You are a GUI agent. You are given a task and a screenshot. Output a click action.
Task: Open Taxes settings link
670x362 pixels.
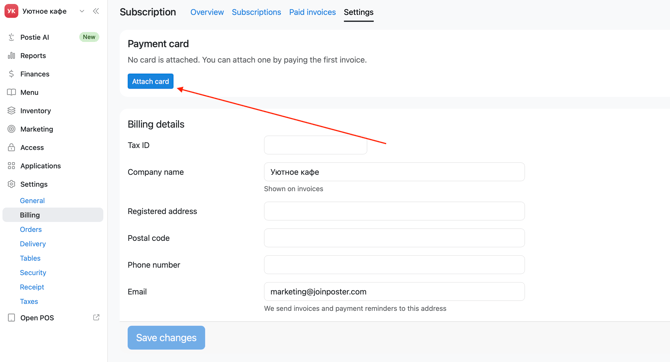(29, 301)
